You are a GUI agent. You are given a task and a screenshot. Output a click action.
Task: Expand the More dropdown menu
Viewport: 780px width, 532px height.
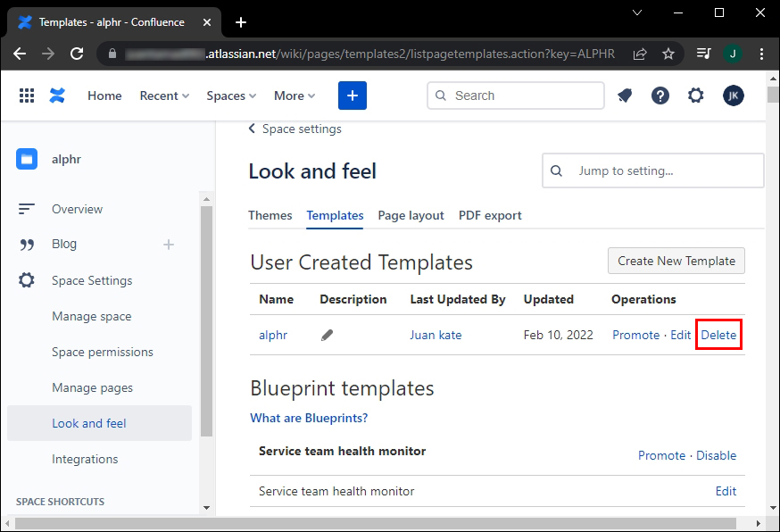click(x=295, y=96)
